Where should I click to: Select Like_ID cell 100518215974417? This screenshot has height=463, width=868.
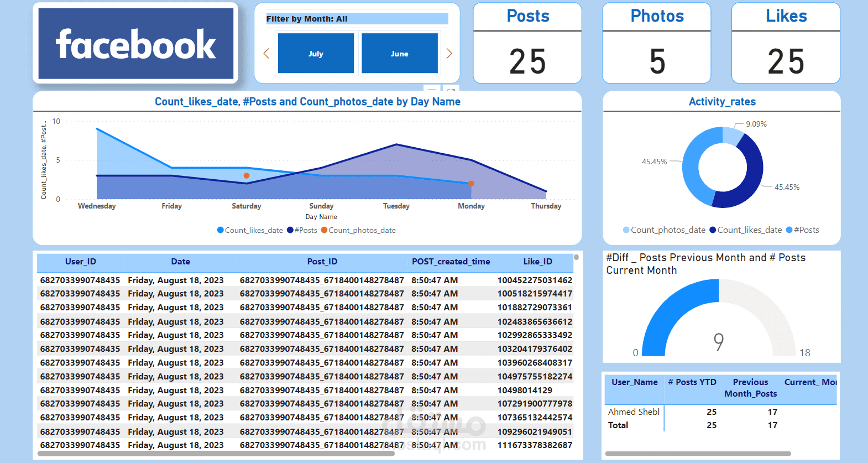click(x=535, y=294)
